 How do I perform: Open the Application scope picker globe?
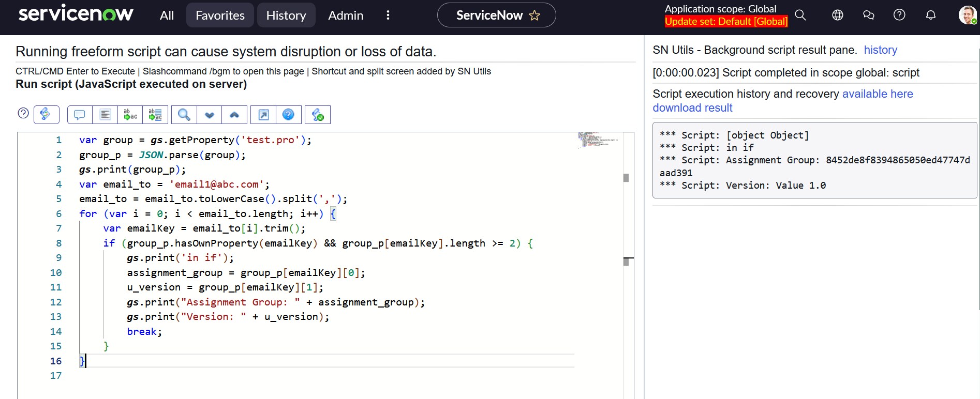tap(837, 16)
